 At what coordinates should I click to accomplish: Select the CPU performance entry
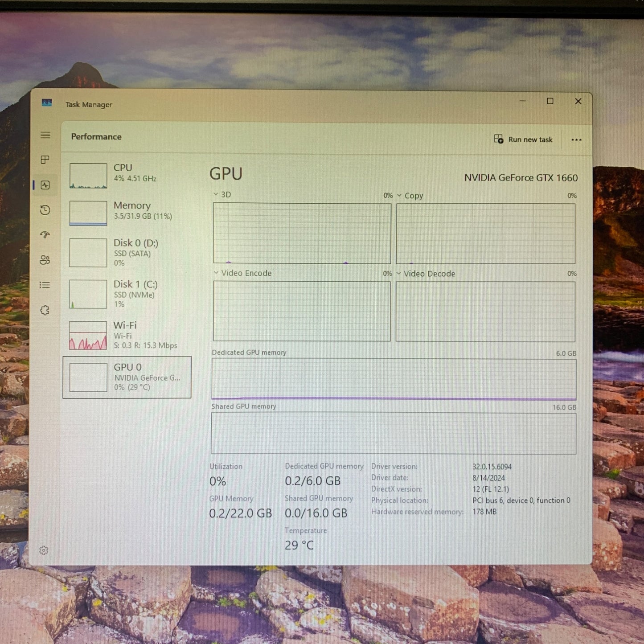point(127,175)
